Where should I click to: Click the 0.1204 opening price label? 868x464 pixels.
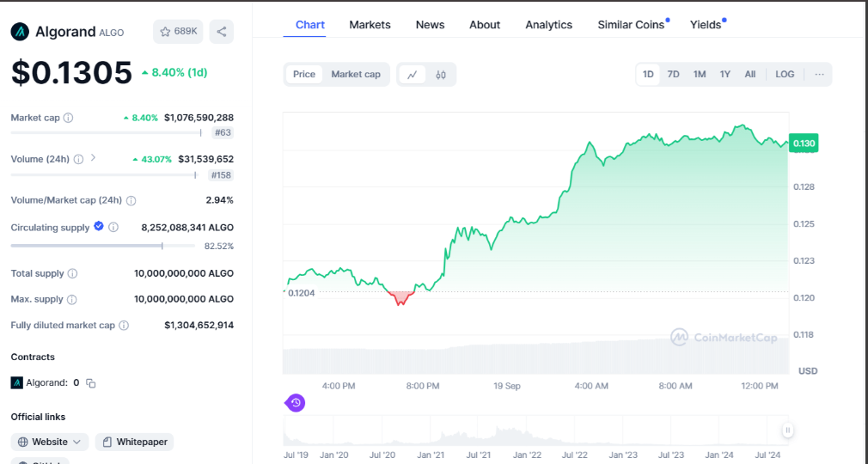(x=301, y=293)
